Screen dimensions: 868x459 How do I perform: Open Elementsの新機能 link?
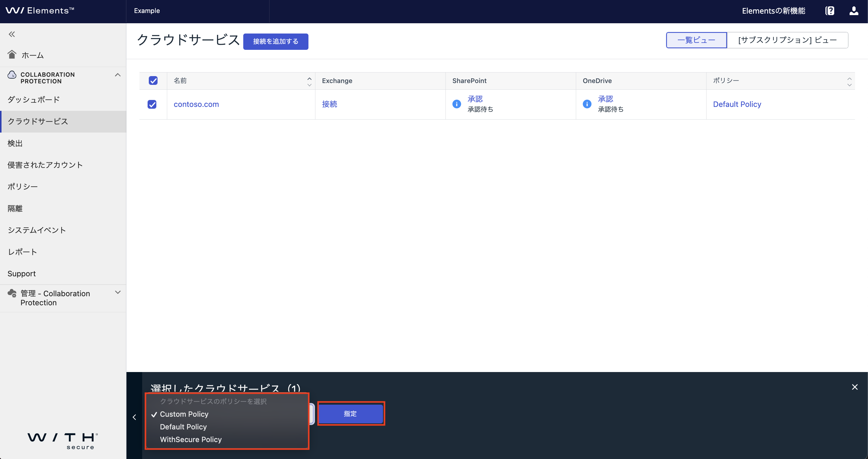[773, 11]
